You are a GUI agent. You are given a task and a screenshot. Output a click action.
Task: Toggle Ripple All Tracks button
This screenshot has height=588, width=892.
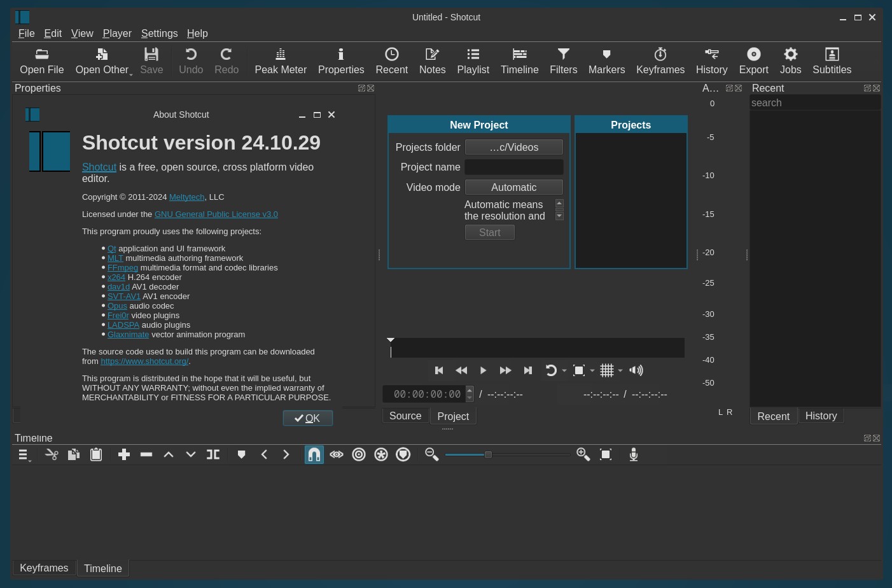381,454
